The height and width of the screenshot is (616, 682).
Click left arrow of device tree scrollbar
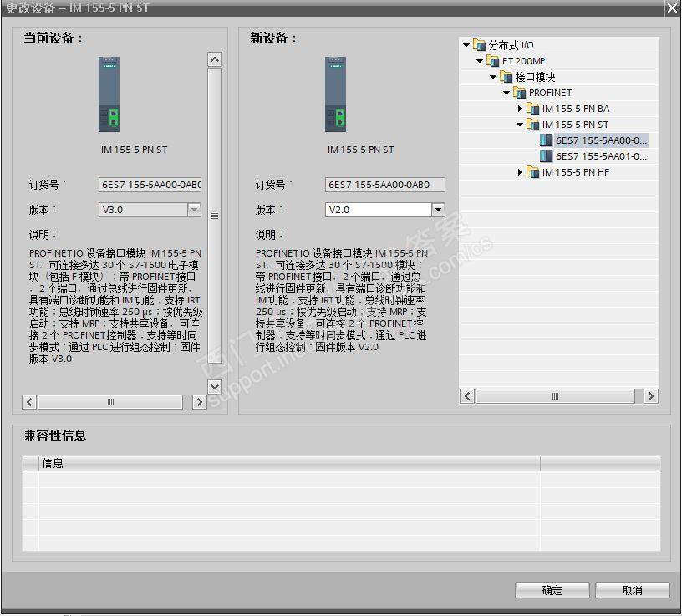467,396
